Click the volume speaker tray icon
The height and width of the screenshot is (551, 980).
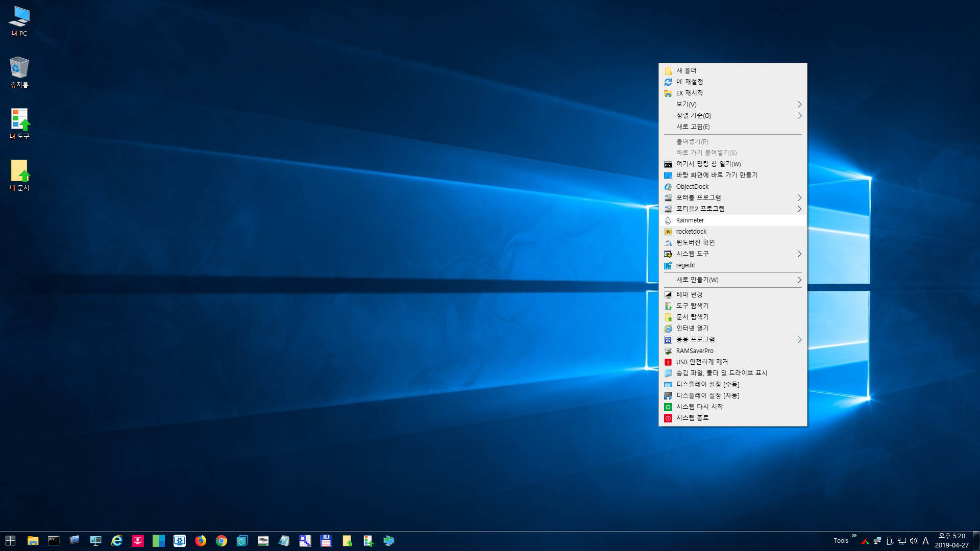click(x=914, y=541)
